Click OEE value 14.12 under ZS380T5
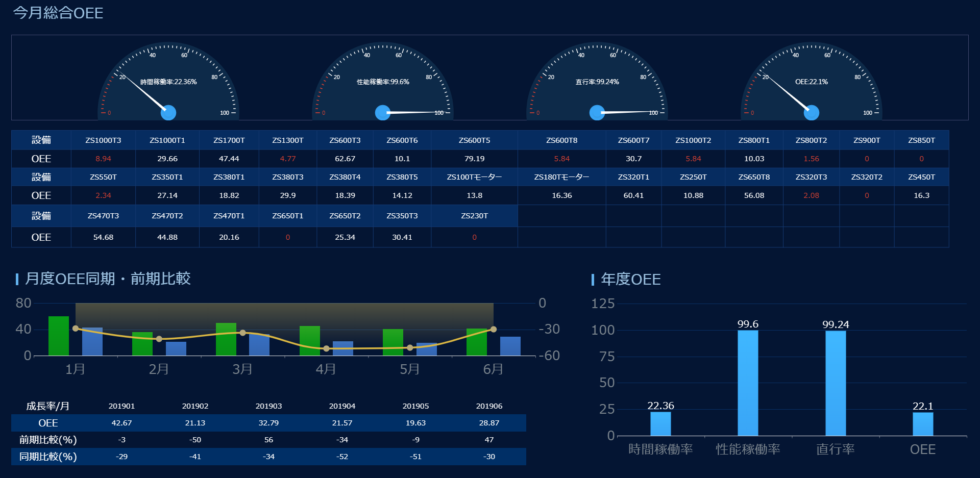The height and width of the screenshot is (478, 980). 402,195
